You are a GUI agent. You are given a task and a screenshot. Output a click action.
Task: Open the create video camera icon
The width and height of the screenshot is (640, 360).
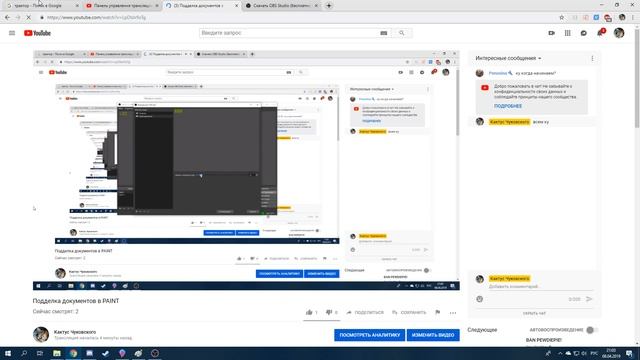tap(551, 33)
